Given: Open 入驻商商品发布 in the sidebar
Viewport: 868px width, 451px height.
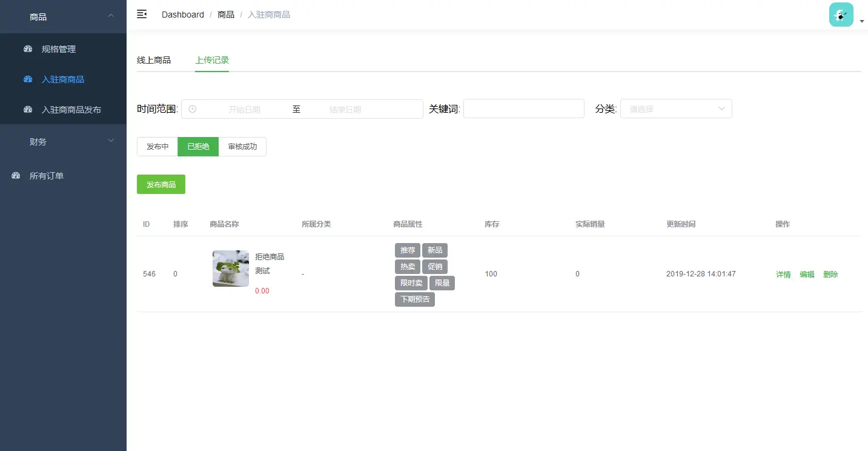Looking at the screenshot, I should click(63, 110).
